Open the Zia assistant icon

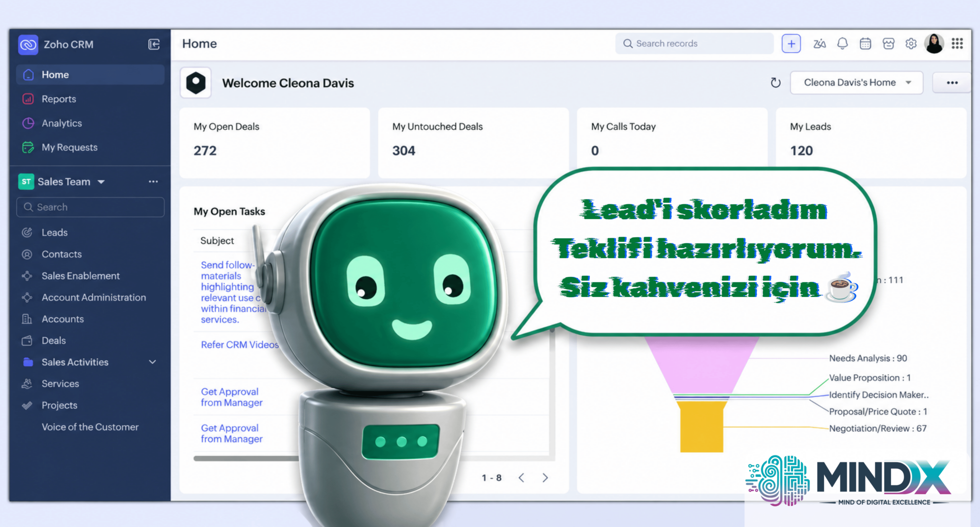pos(819,44)
